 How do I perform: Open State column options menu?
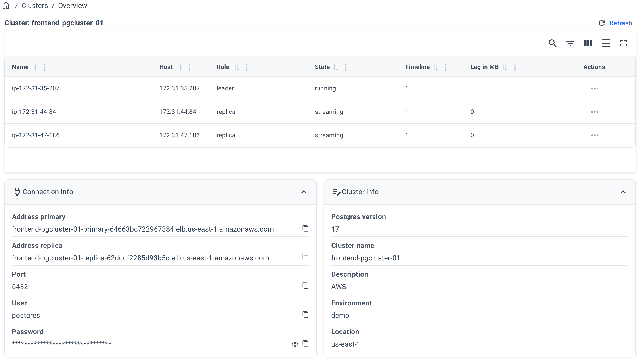(346, 67)
